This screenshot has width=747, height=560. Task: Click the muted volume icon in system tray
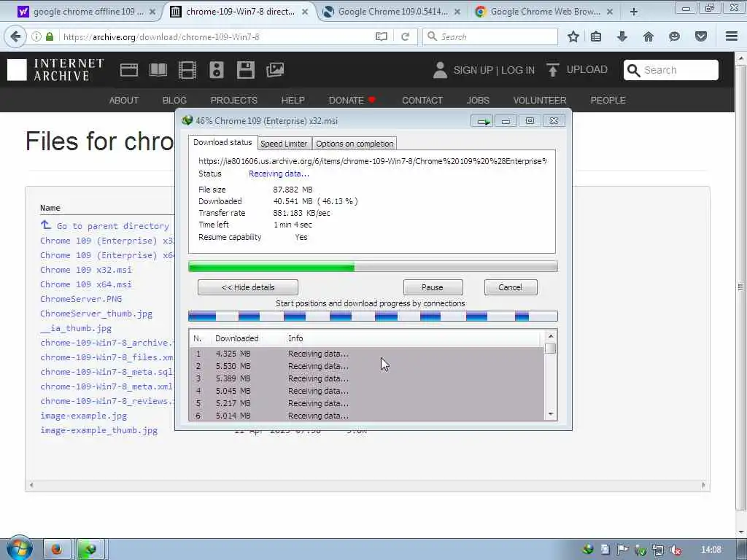click(x=675, y=550)
